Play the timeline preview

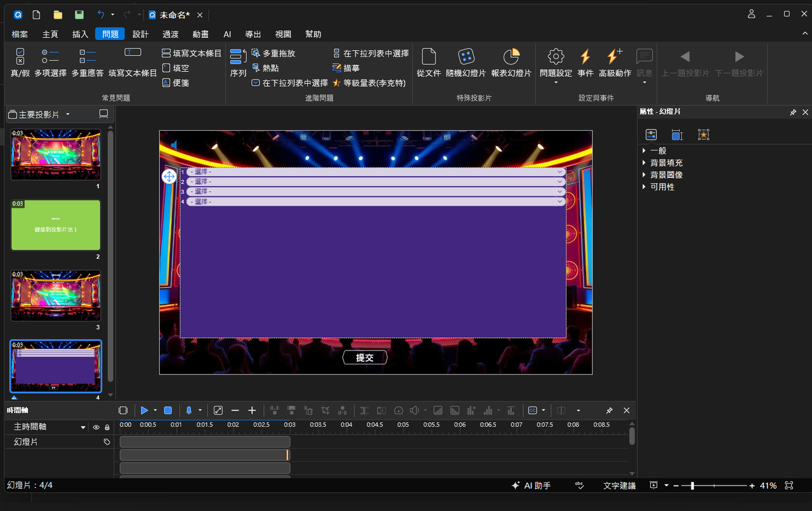click(145, 411)
